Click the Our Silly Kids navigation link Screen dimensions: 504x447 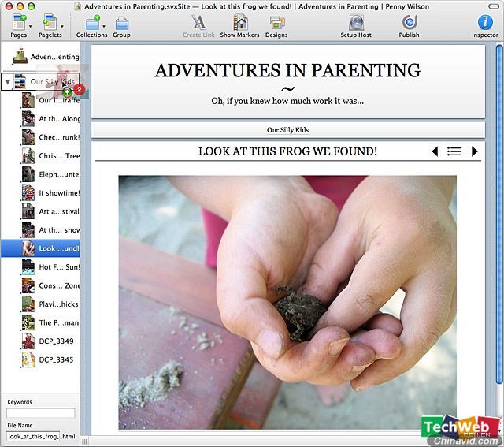coord(287,130)
